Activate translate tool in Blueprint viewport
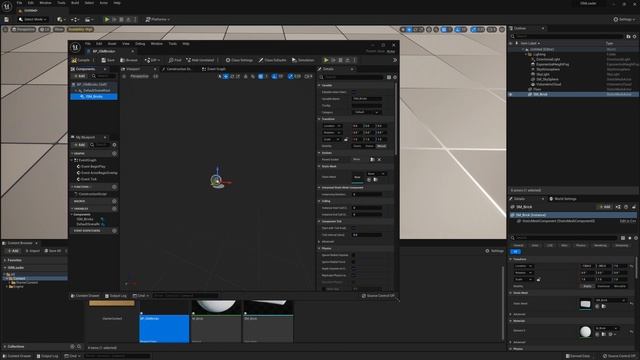This screenshot has height=360, width=640. pos(226,76)
